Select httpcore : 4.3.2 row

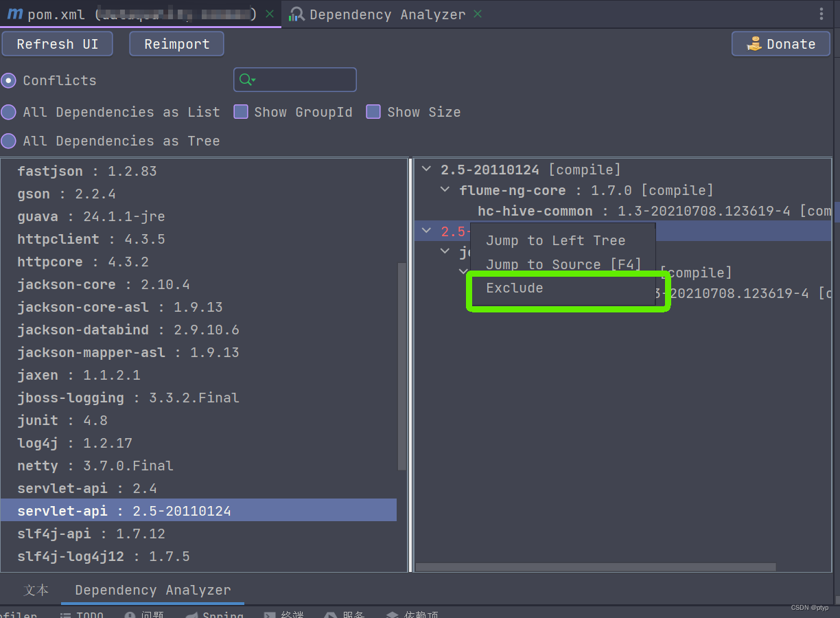click(198, 262)
